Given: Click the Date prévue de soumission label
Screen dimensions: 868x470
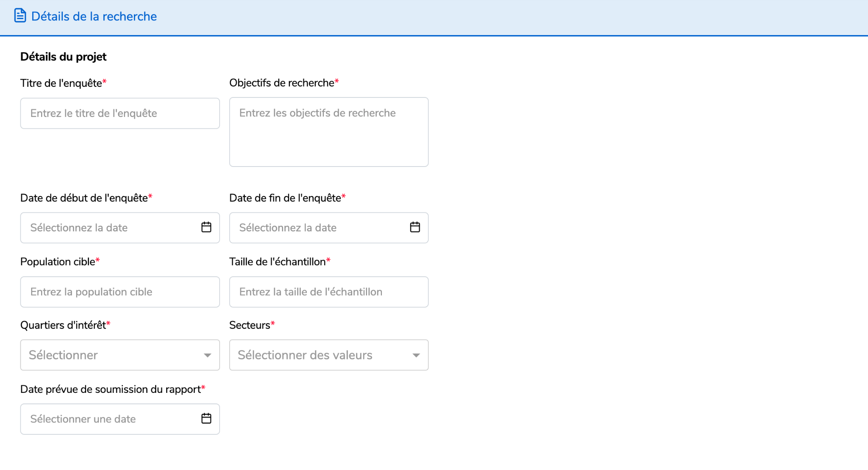Looking at the screenshot, I should [110, 389].
